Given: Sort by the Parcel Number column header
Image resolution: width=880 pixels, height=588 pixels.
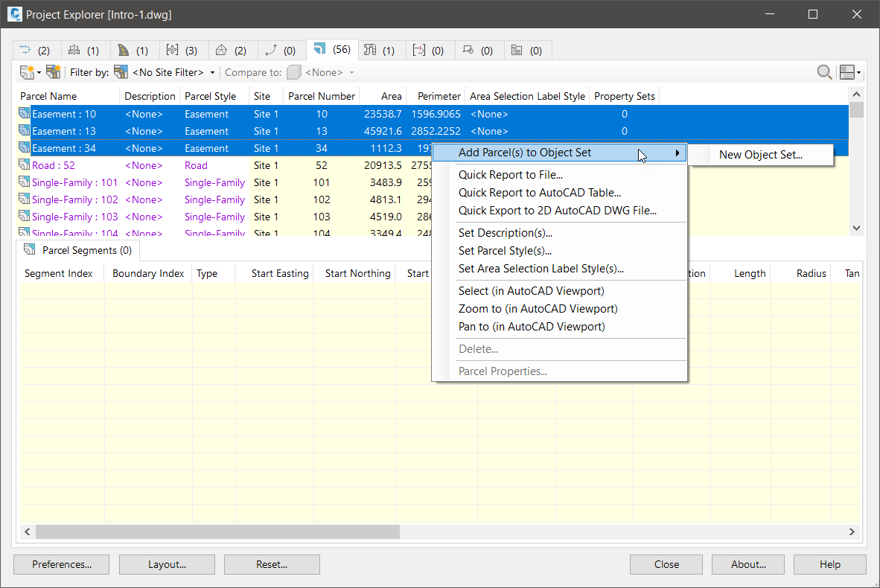Looking at the screenshot, I should 321,96.
